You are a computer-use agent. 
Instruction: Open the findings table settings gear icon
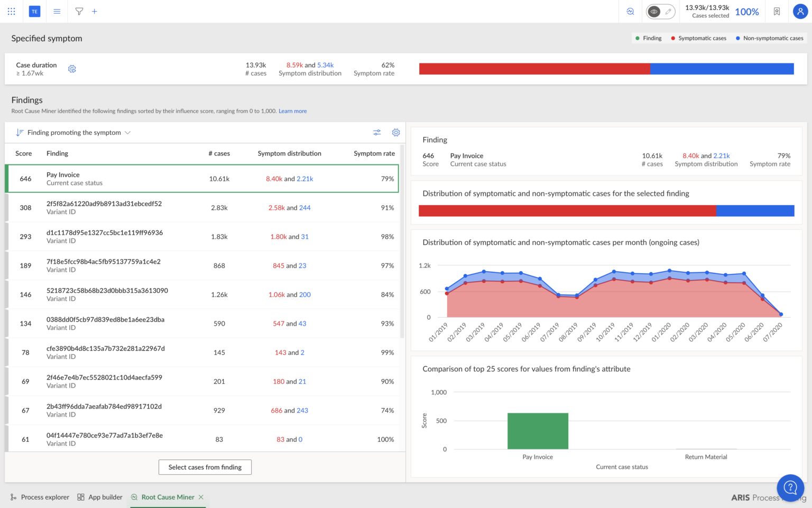(396, 132)
